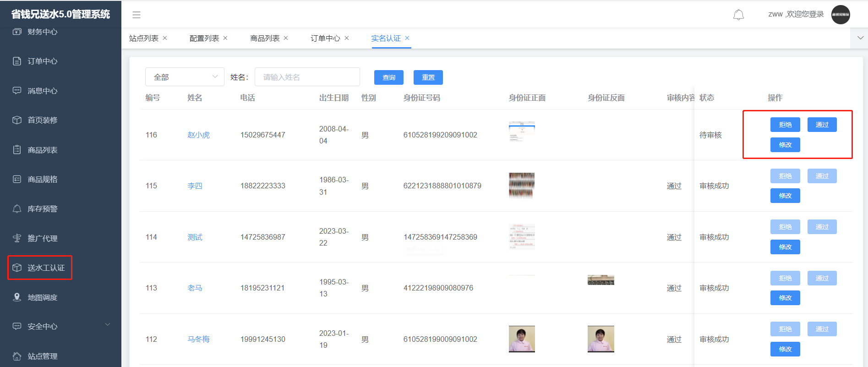868x367 pixels.
Task: Approve 赵小虎 with the 通过 button
Action: point(822,125)
